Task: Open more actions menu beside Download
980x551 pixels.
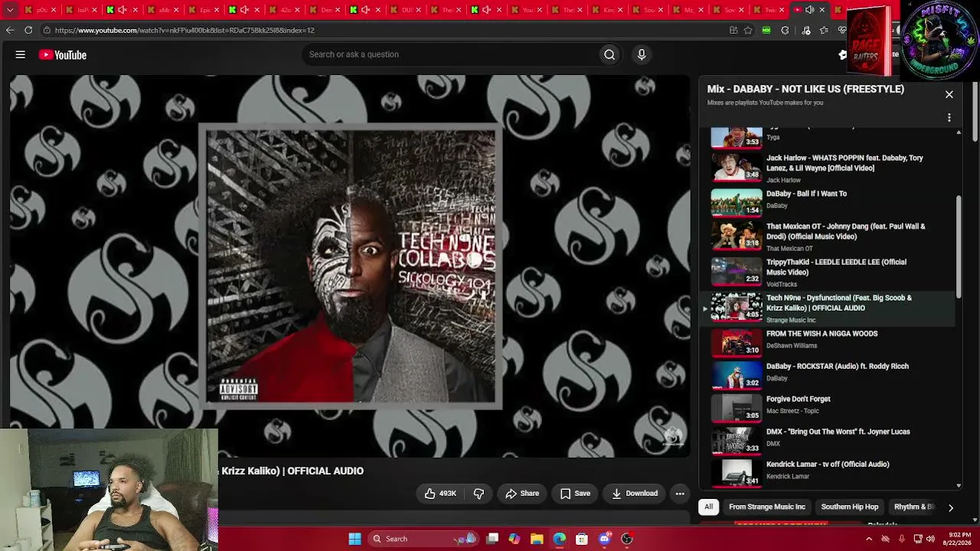Action: click(x=680, y=494)
